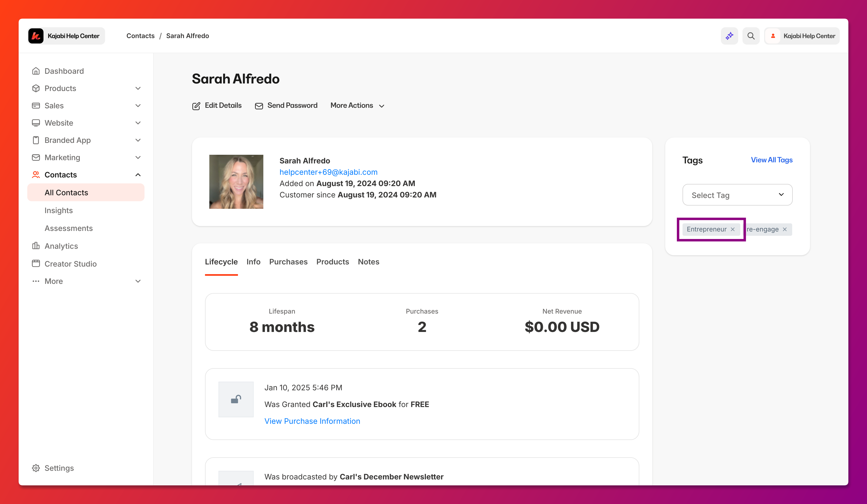Open the AI sparkle assistant icon
The image size is (867, 504).
(729, 36)
